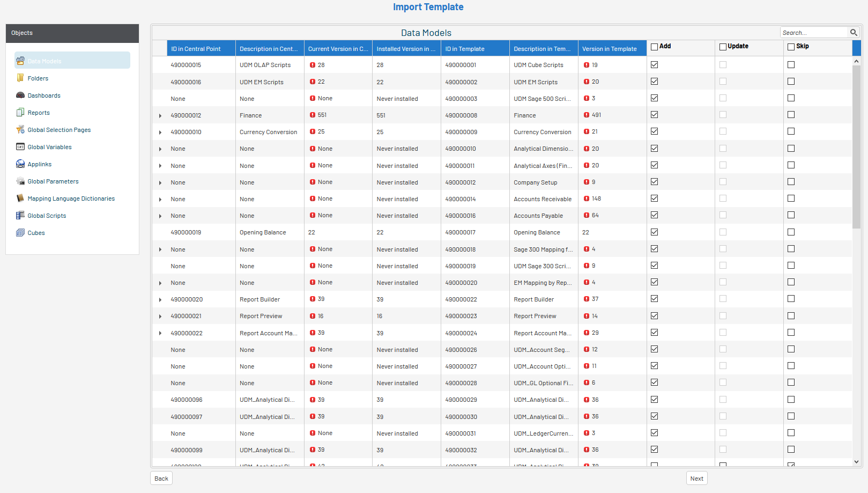Expand the Report Builder row
This screenshot has height=493, width=868.
(x=160, y=300)
